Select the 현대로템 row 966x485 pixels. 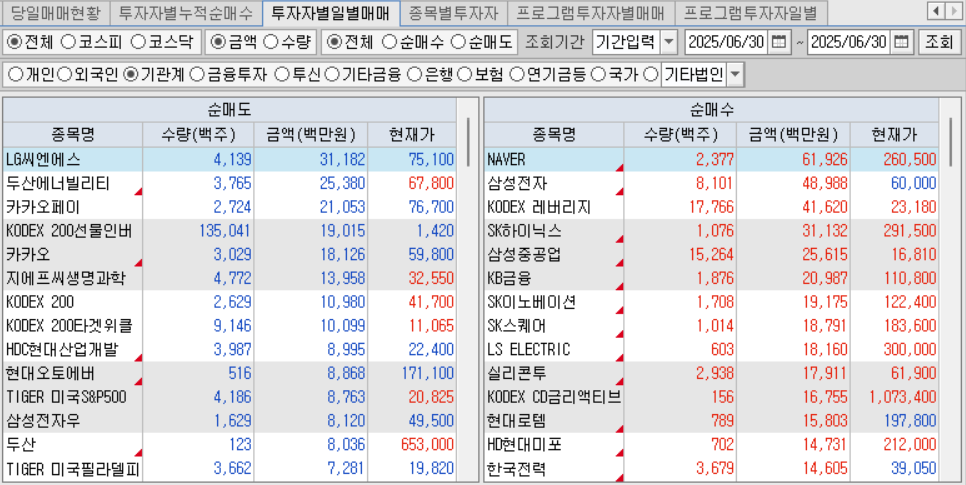click(x=712, y=422)
